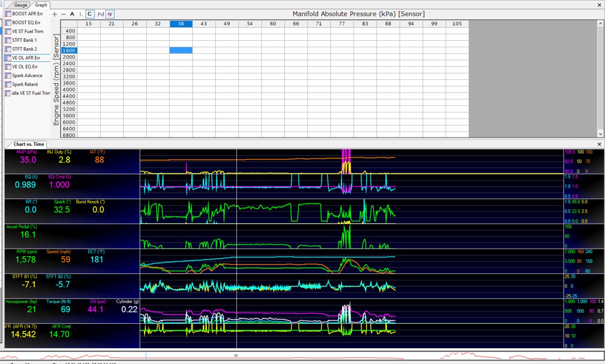Viewport: 605px width, 364px height.
Task: Select the 3600 rpm row header
Action: 69,83
